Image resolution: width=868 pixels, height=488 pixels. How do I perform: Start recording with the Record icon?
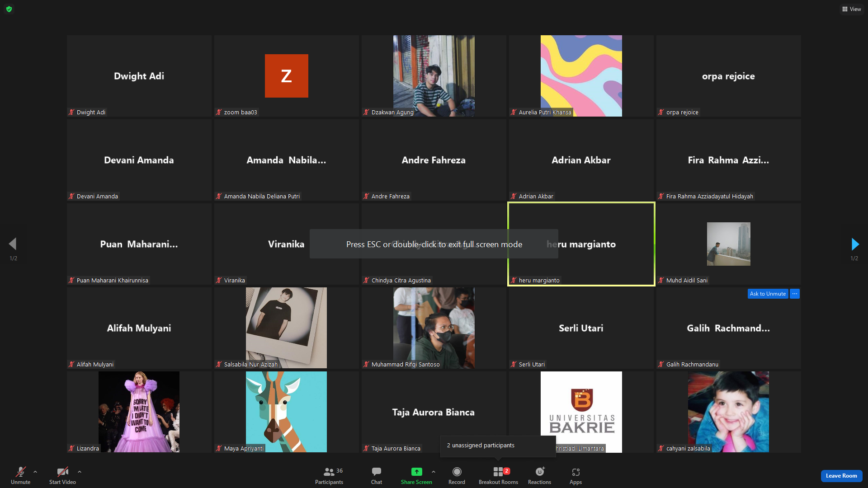[457, 472]
